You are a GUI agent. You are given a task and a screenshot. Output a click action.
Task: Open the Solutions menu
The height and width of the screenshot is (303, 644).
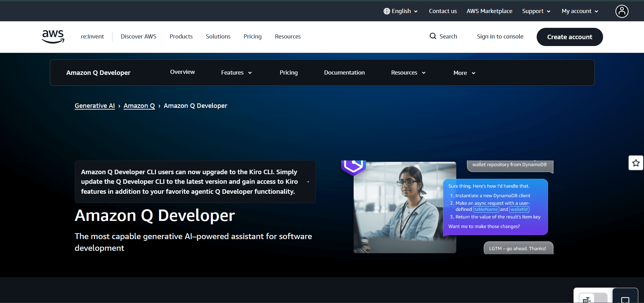218,36
